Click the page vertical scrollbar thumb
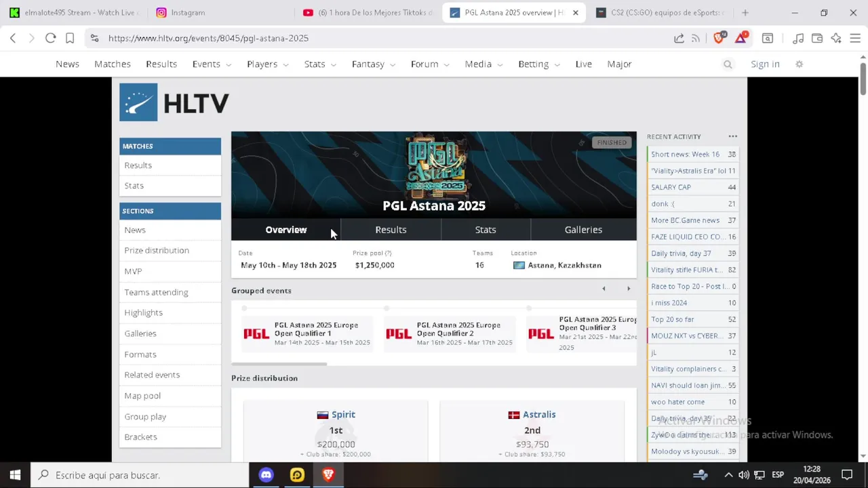The height and width of the screenshot is (488, 868). [863, 79]
